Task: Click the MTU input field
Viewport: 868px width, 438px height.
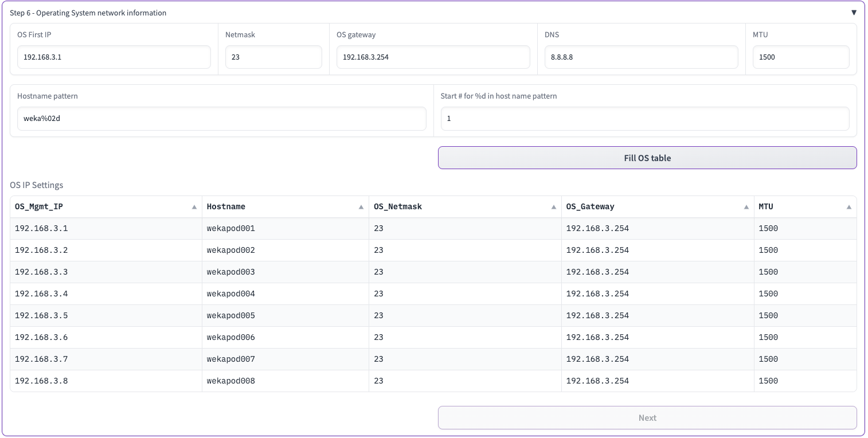Action: [x=800, y=57]
